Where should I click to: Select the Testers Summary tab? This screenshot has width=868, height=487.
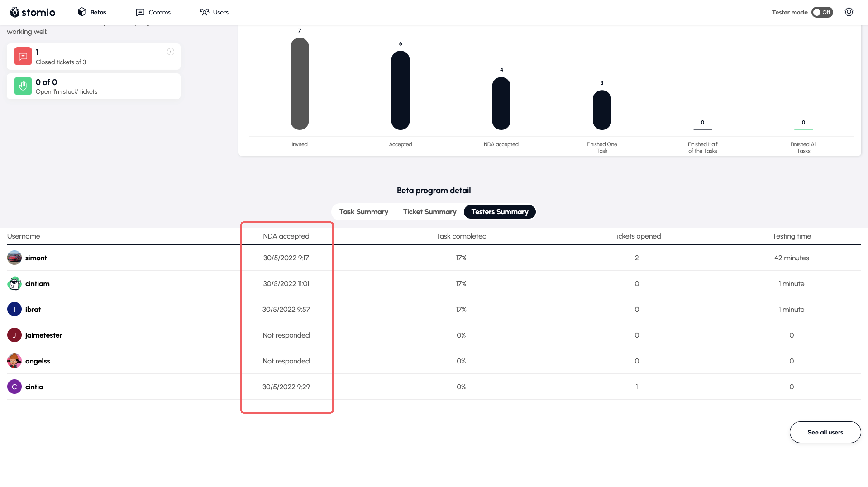tap(499, 212)
